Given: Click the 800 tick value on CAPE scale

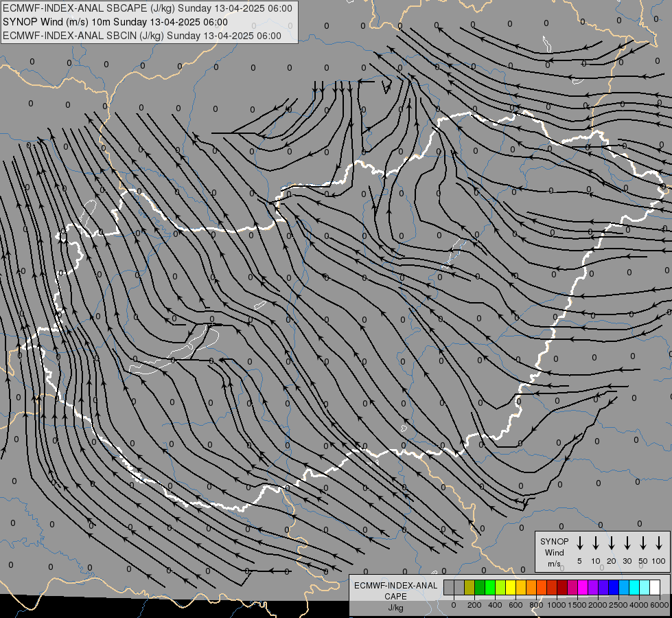Looking at the screenshot, I should point(536,605).
